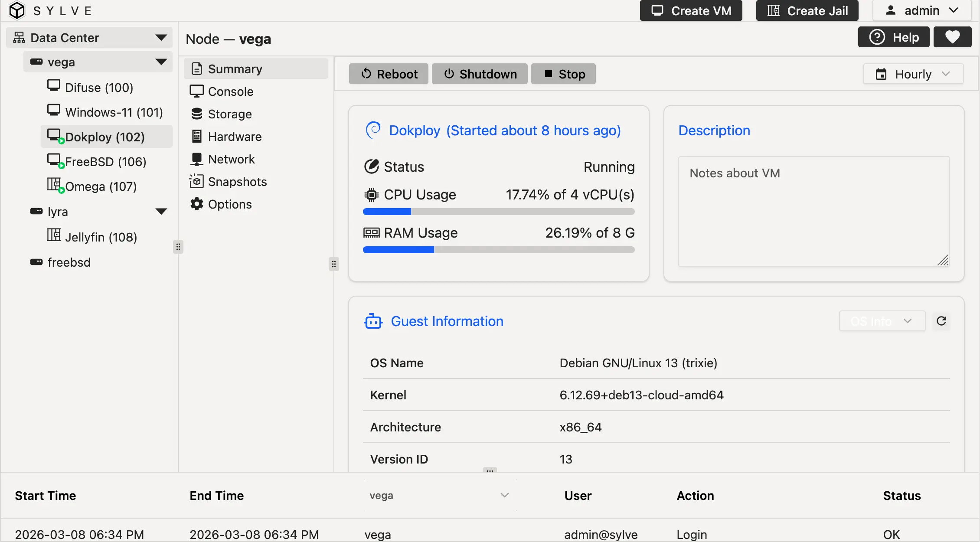The height and width of the screenshot is (542, 980).
Task: Click the Guest Information refresh icon
Action: (x=941, y=321)
